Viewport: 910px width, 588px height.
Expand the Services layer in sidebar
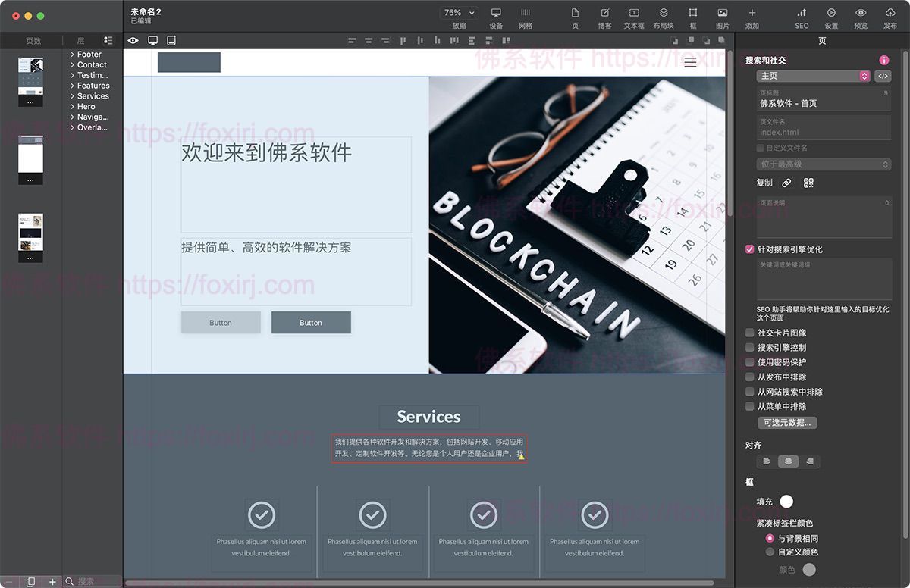[73, 95]
